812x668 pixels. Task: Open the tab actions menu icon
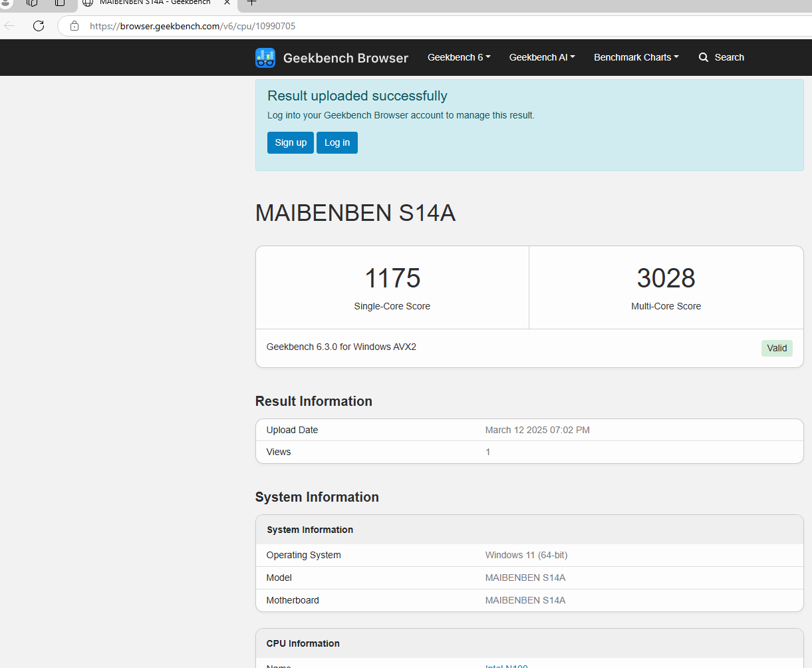coord(60,3)
